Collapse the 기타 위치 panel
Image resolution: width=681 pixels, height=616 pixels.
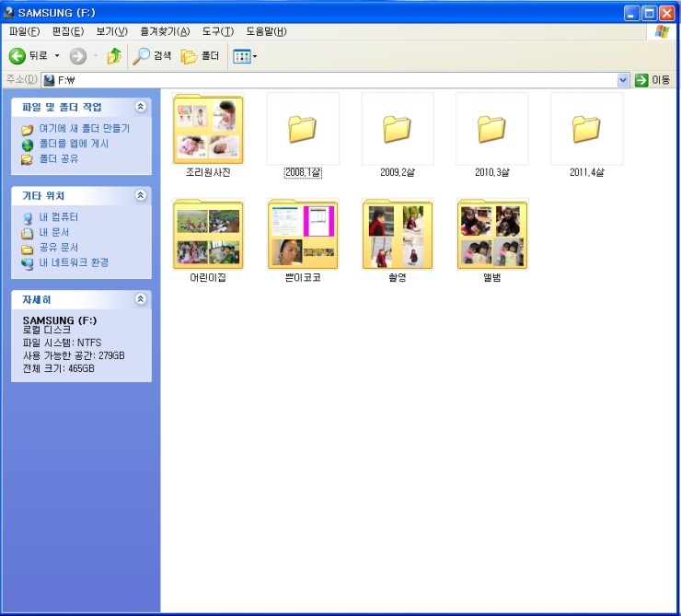click(140, 196)
